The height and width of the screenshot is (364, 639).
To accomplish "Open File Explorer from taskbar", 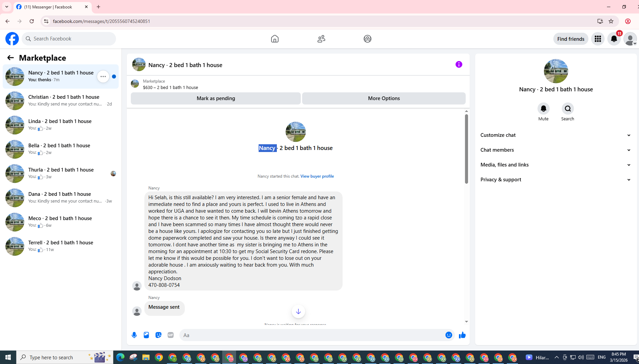I will (146, 357).
